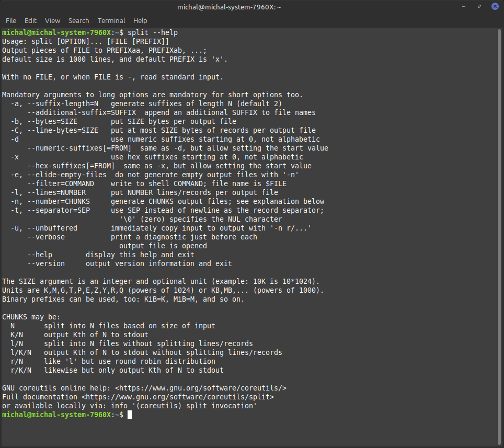Click the '--verbose' option text
Image resolution: width=504 pixels, height=448 pixels.
tap(46, 237)
